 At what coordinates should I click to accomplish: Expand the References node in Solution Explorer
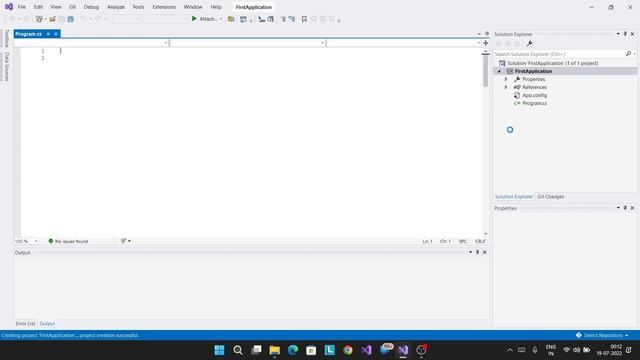(506, 87)
